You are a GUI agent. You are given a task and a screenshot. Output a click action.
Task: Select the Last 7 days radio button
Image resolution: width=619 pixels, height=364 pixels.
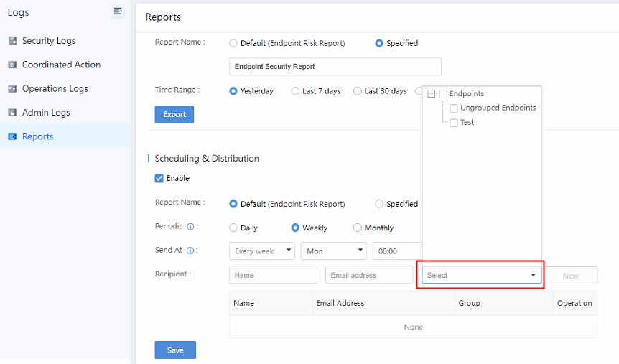click(x=295, y=91)
